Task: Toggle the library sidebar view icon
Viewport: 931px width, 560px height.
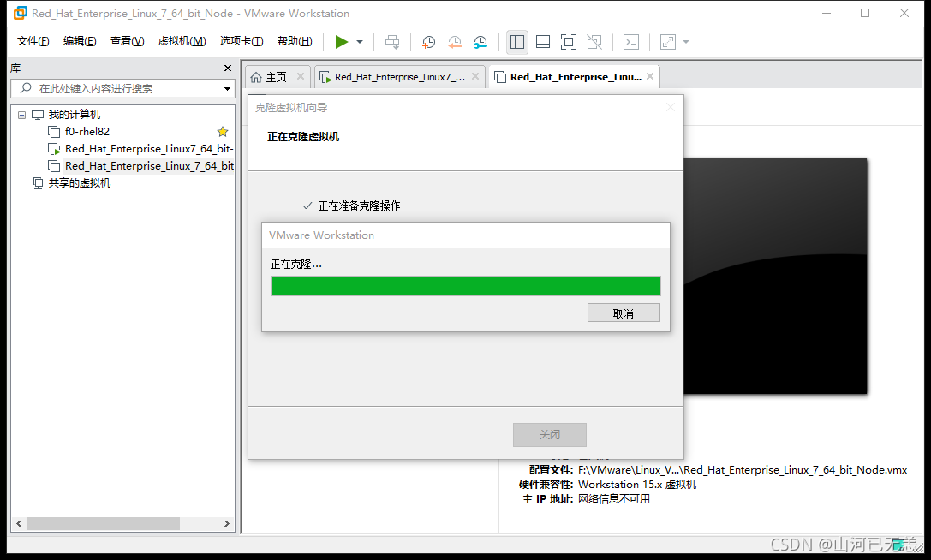Action: tap(517, 42)
